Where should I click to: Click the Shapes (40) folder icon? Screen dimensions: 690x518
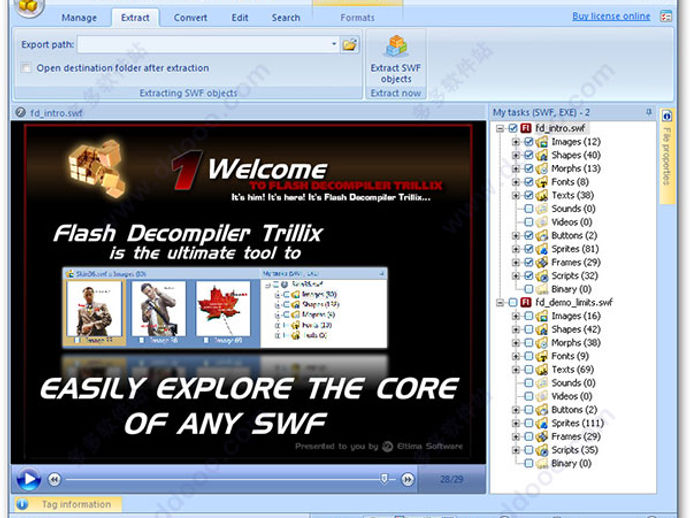pyautogui.click(x=542, y=155)
